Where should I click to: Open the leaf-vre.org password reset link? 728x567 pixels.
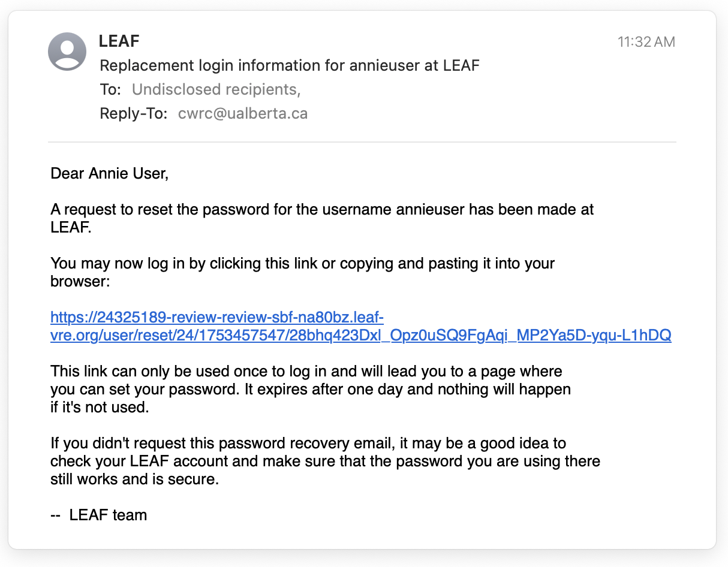(x=360, y=336)
